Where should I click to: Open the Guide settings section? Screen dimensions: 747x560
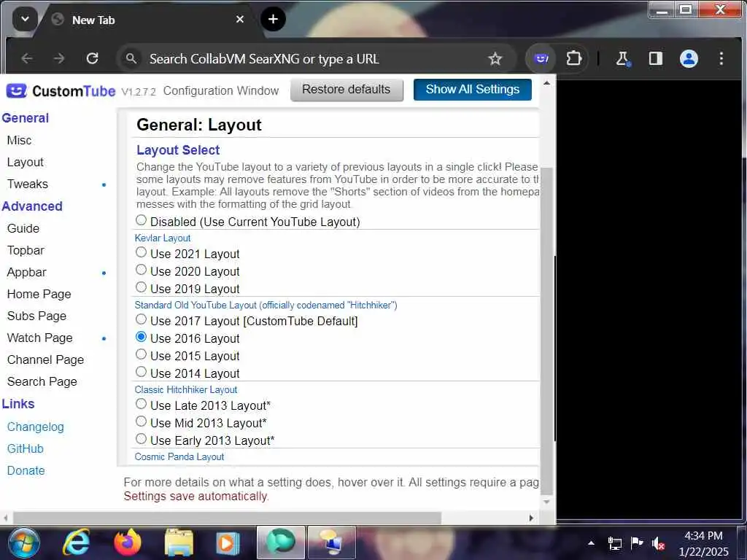23,228
